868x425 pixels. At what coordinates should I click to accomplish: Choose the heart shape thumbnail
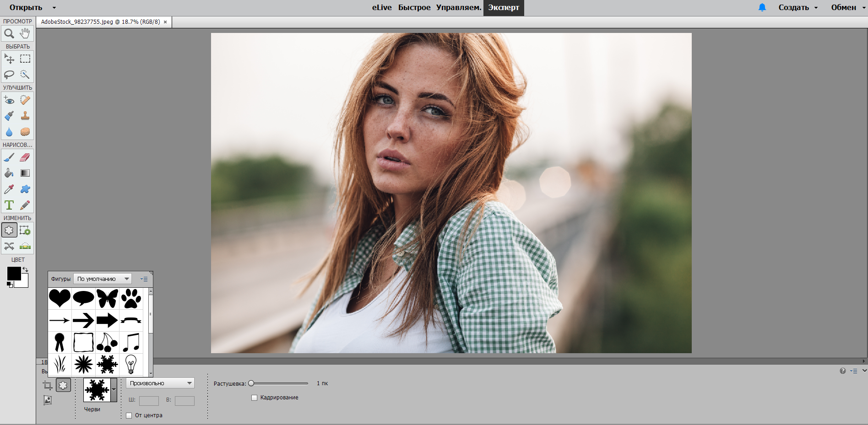(60, 298)
